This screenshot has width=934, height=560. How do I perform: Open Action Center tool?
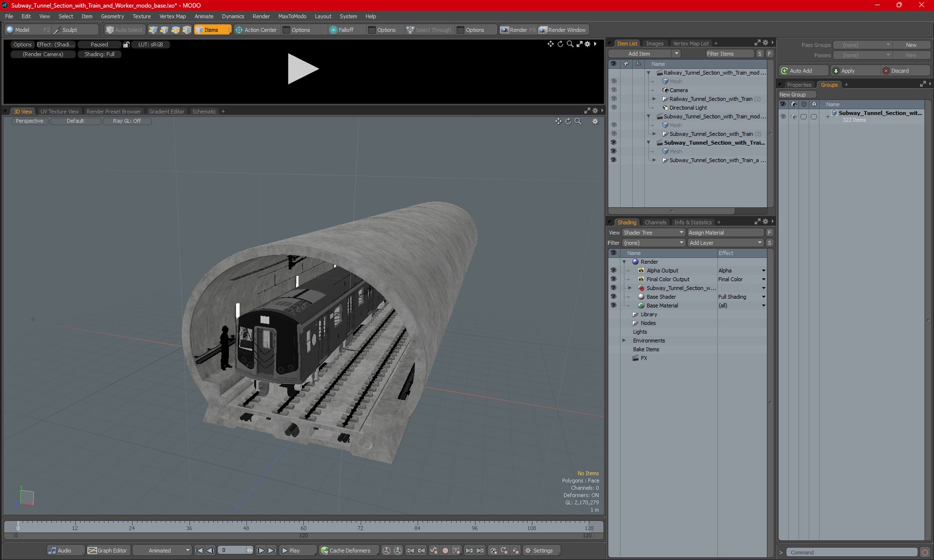256,30
